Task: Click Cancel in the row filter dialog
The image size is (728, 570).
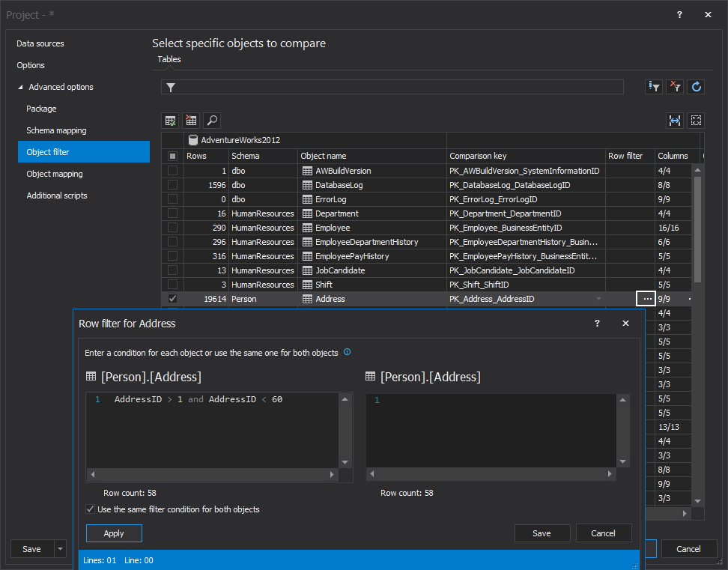Action: 603,533
